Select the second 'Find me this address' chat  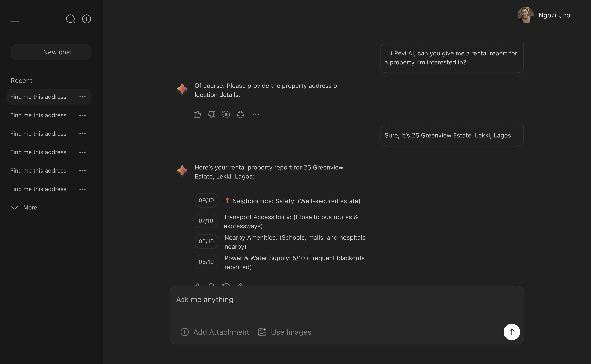[38, 115]
